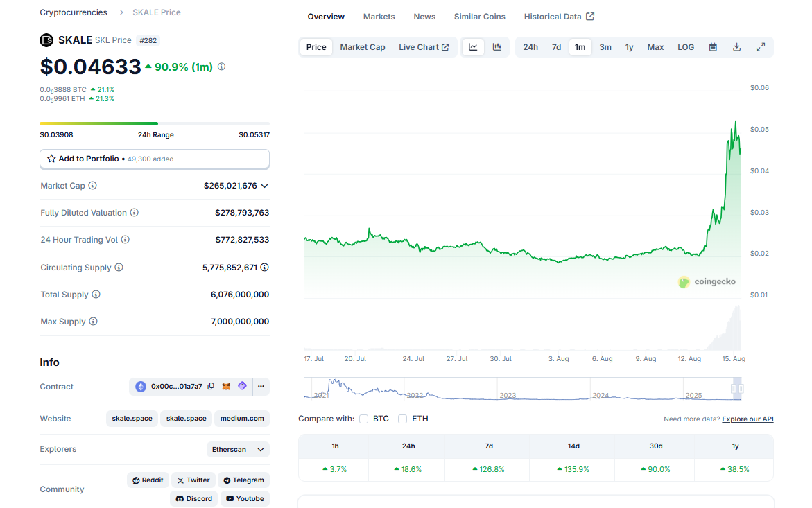The width and height of the screenshot is (812, 508).
Task: Go to Cryptocurrencies breadcrumb
Action: click(74, 12)
